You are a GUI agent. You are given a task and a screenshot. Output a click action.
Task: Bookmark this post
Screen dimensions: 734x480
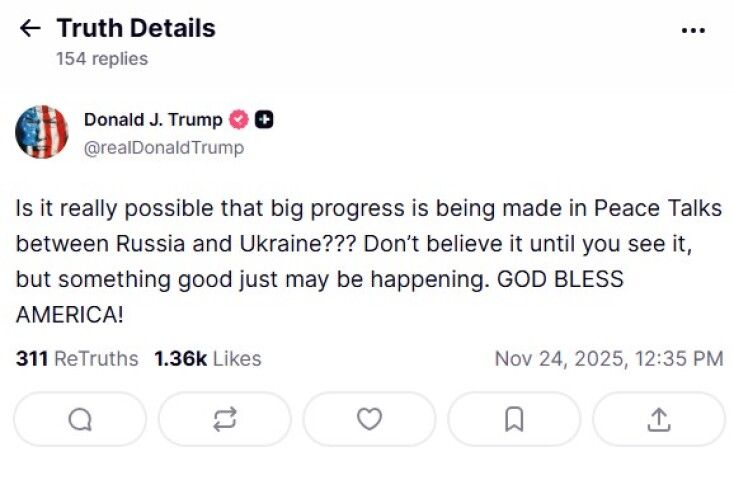click(x=514, y=419)
